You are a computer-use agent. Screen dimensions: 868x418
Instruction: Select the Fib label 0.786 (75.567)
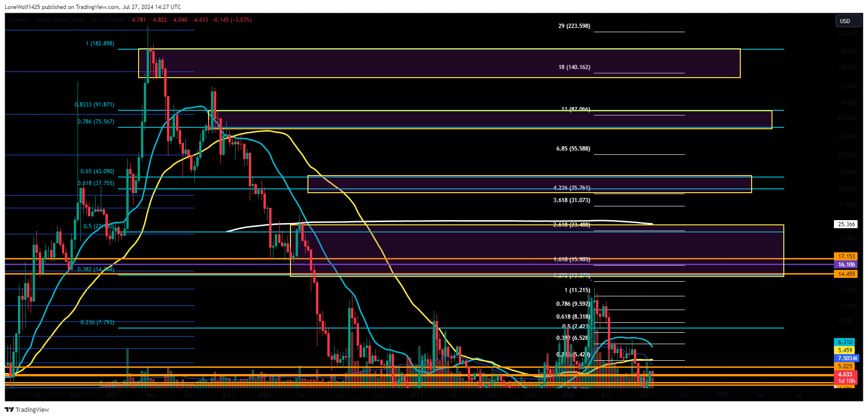click(96, 122)
